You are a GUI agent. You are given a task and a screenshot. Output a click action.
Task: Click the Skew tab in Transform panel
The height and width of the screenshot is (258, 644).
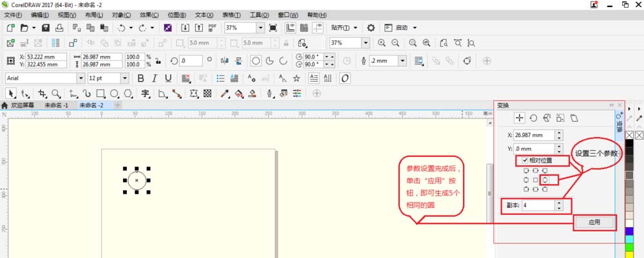tap(574, 118)
